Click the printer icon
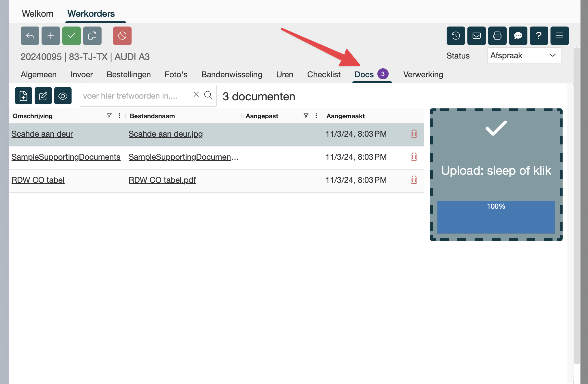588x384 pixels. point(497,36)
